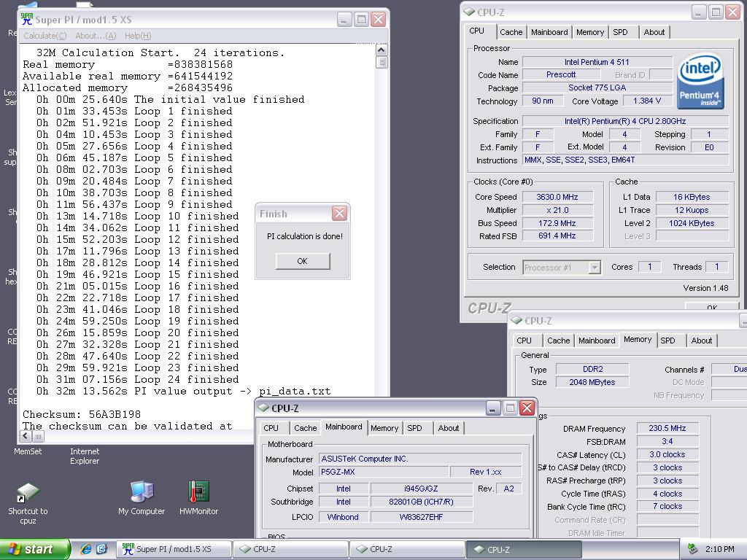Open the Calculate menu in Super PI

[44, 36]
